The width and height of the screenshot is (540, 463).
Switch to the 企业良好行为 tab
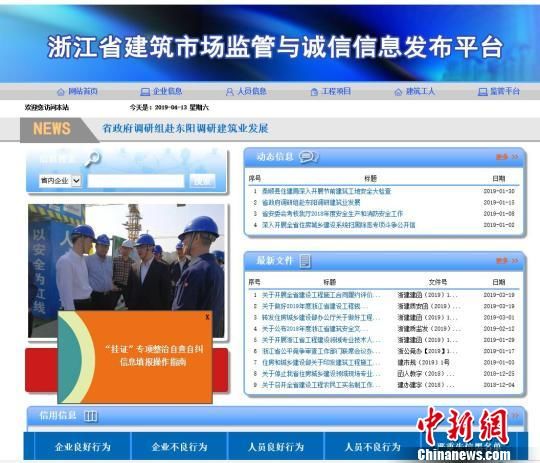coord(83,447)
